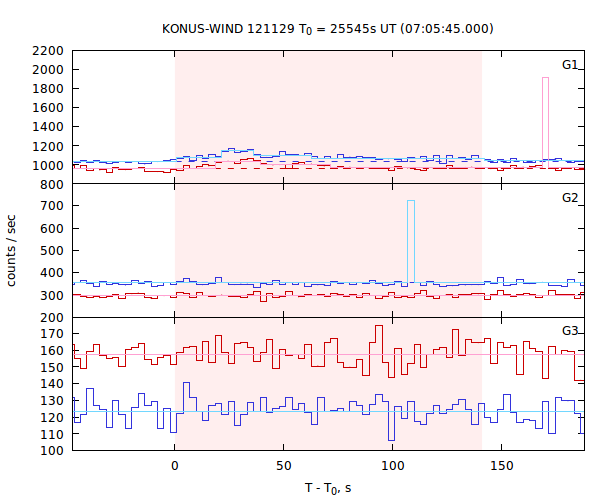Click the G2 y-axis value '400'
This screenshot has height=500, width=600.
coord(52,273)
